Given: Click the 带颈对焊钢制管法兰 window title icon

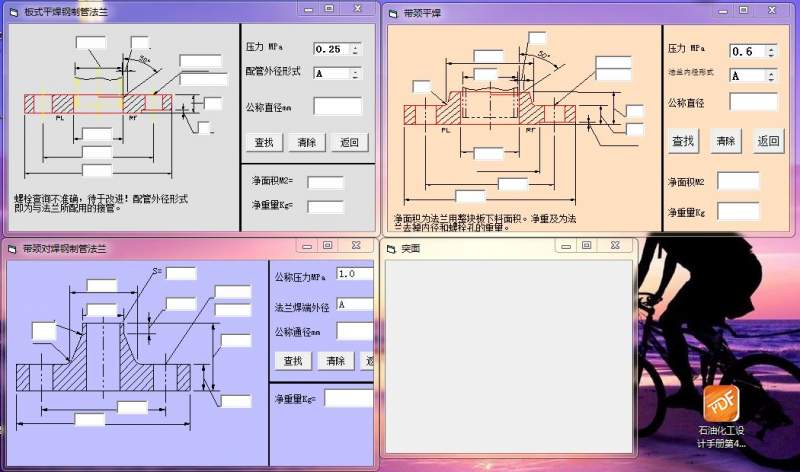Looking at the screenshot, I should point(12,250).
